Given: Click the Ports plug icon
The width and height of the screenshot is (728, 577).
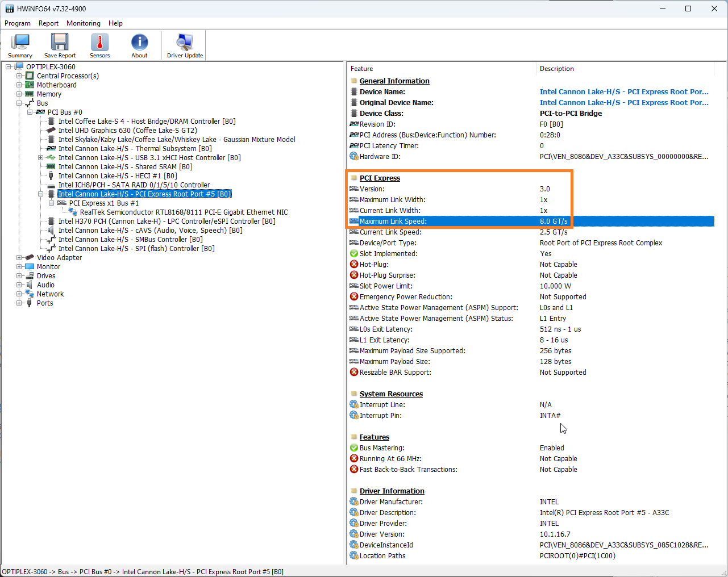Looking at the screenshot, I should [30, 303].
